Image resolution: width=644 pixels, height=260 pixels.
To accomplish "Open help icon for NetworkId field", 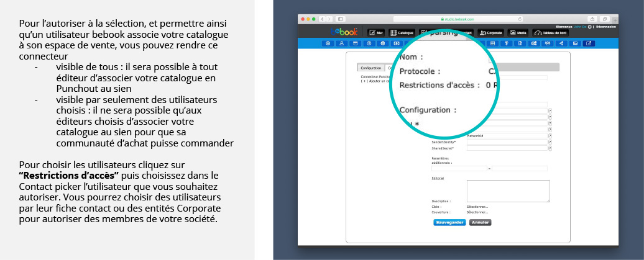I will (x=550, y=136).
